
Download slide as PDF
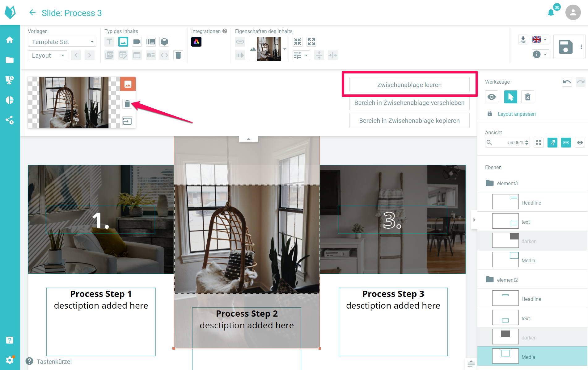(x=523, y=40)
